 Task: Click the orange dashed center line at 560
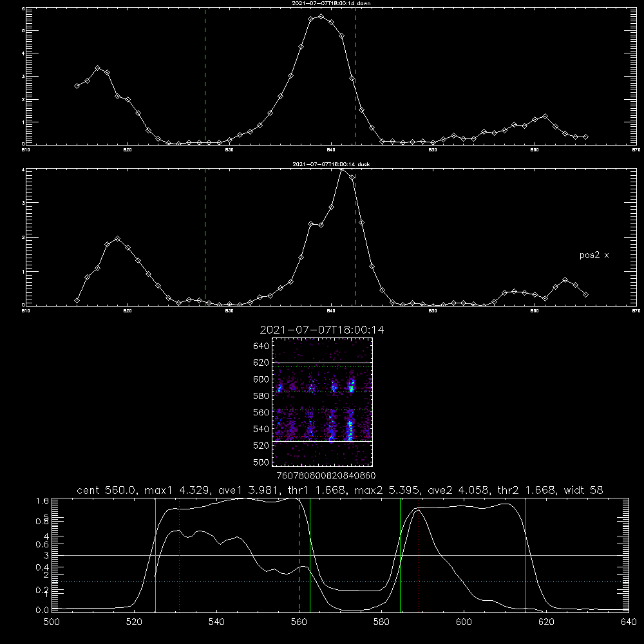click(299, 554)
